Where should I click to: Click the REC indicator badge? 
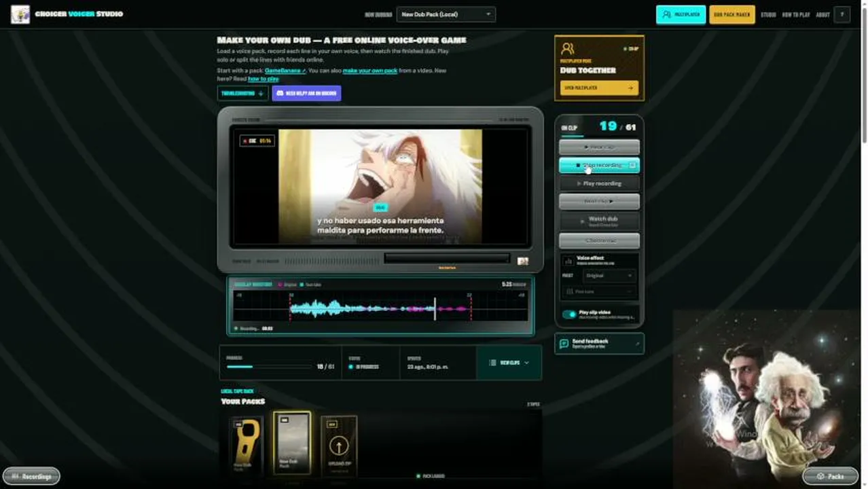click(x=257, y=141)
